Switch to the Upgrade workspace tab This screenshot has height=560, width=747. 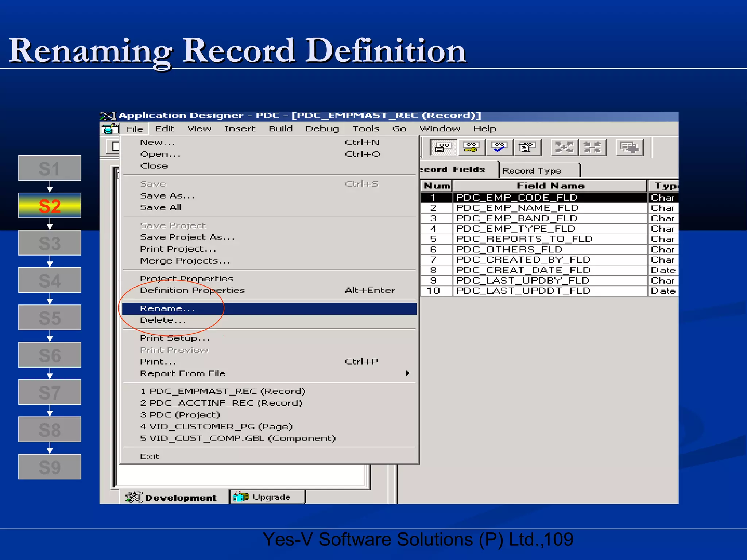[267, 497]
